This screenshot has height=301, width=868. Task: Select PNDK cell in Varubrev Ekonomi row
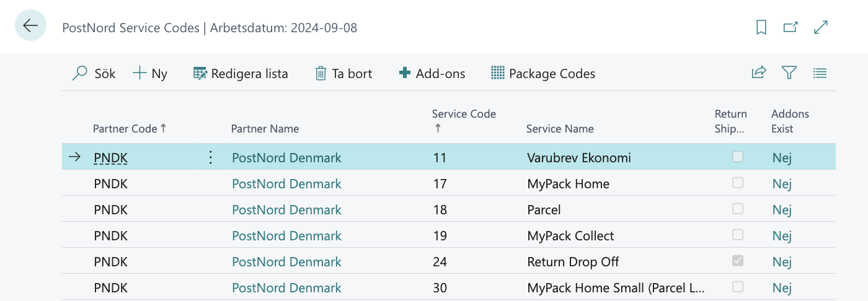pos(110,157)
